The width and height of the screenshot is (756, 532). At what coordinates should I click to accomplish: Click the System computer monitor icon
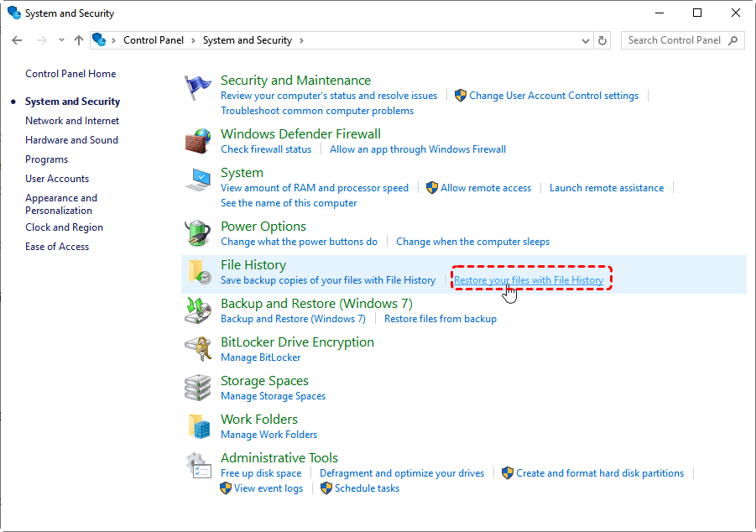pyautogui.click(x=198, y=180)
